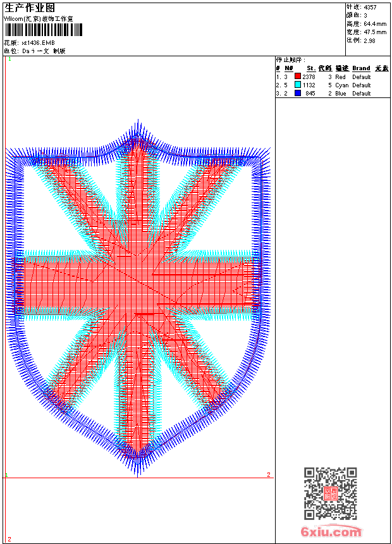The height and width of the screenshot is (544, 392).
Task: Click the blue thread color swatch
Action: [x=297, y=93]
